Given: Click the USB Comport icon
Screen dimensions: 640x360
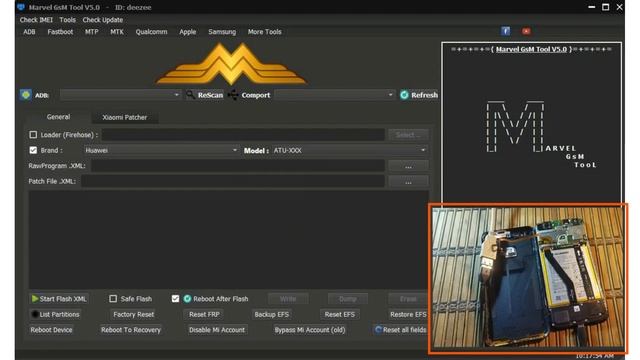Looking at the screenshot, I should 233,95.
